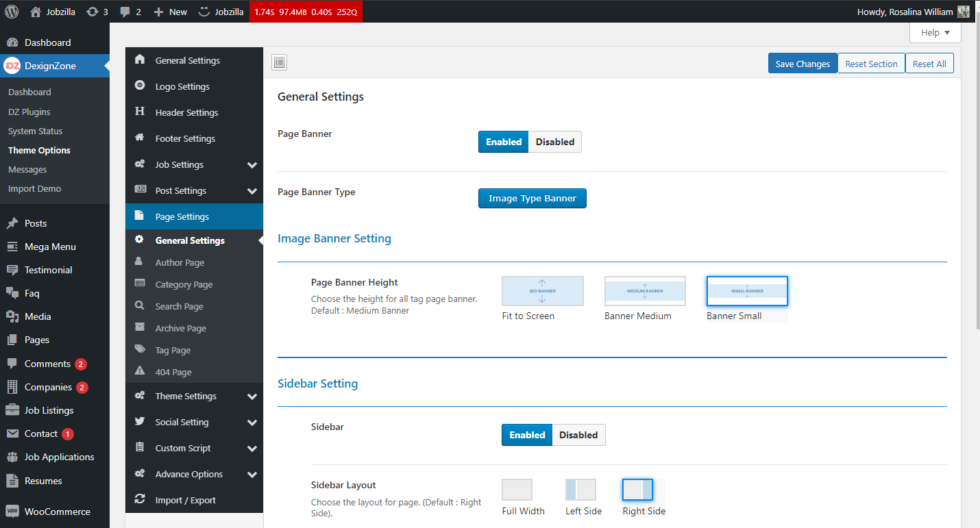Image resolution: width=980 pixels, height=528 pixels.
Task: Click the Save Changes button
Action: pyautogui.click(x=802, y=64)
